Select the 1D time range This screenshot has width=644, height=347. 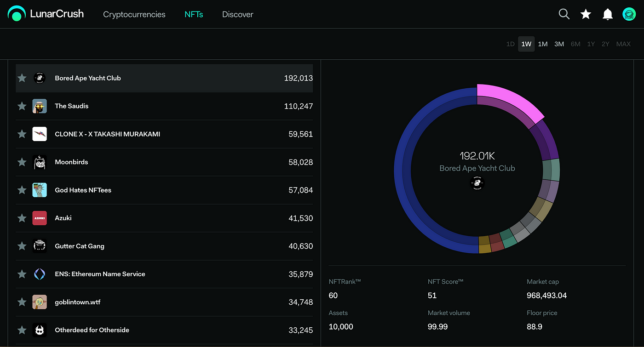click(510, 44)
